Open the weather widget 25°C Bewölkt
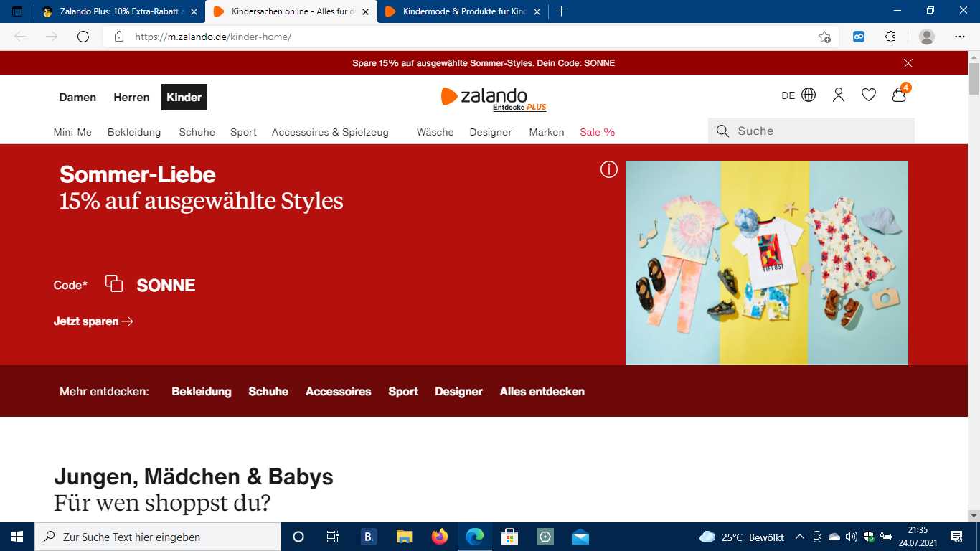The height and width of the screenshot is (551, 980). click(743, 537)
